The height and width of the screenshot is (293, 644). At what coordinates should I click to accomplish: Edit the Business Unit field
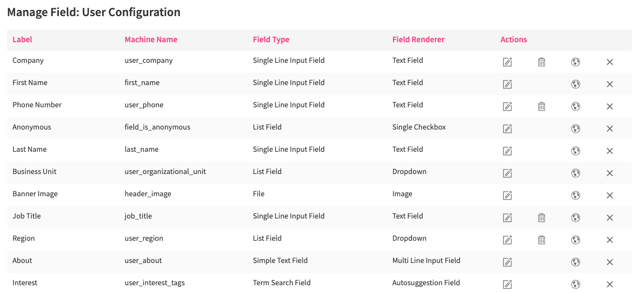click(x=507, y=173)
